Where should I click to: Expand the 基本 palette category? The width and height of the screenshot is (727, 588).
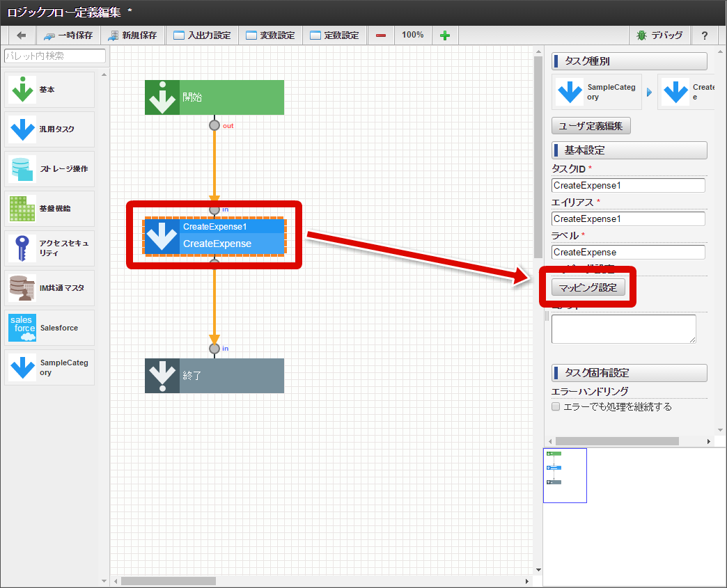tap(49, 90)
